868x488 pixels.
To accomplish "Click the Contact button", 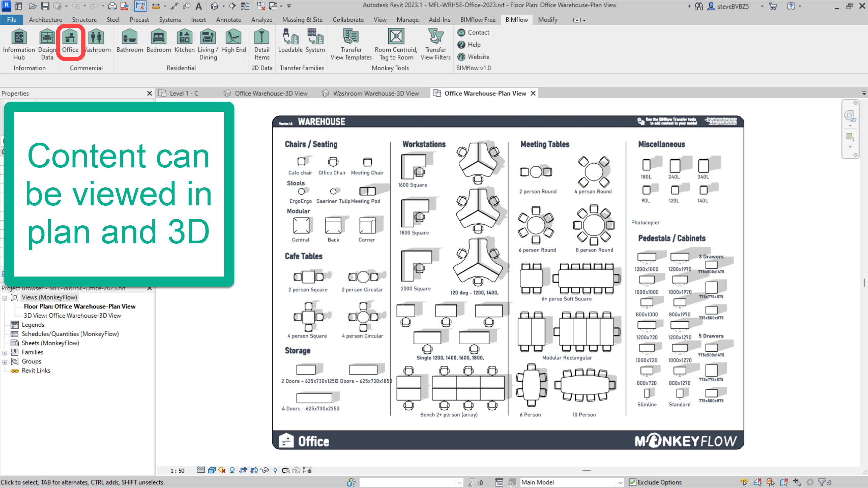I will pyautogui.click(x=478, y=33).
